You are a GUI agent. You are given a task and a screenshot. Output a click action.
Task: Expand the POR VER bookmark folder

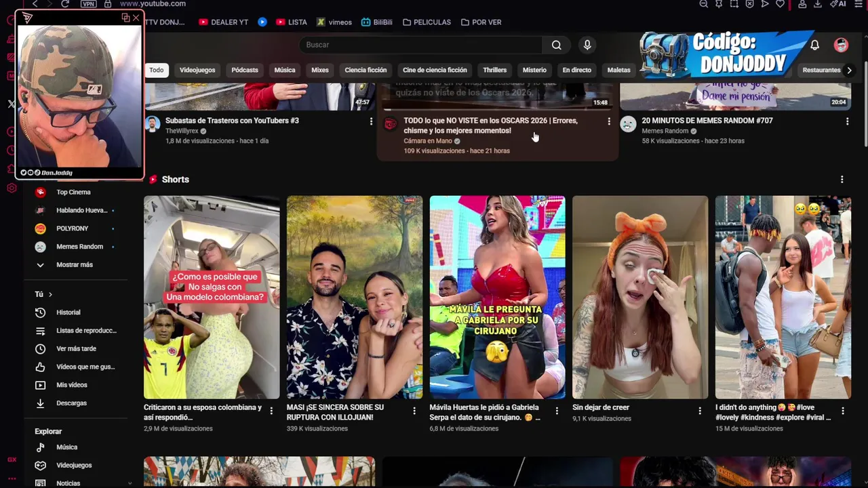point(481,22)
